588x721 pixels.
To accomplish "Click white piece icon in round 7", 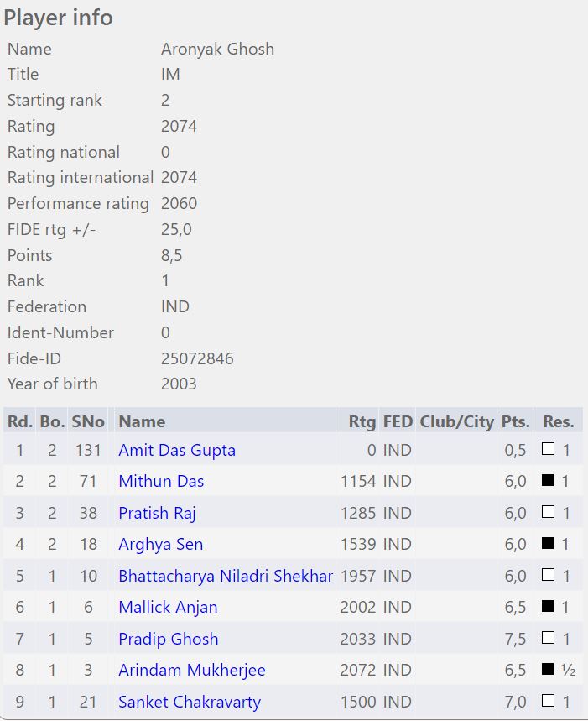I will pyautogui.click(x=549, y=639).
